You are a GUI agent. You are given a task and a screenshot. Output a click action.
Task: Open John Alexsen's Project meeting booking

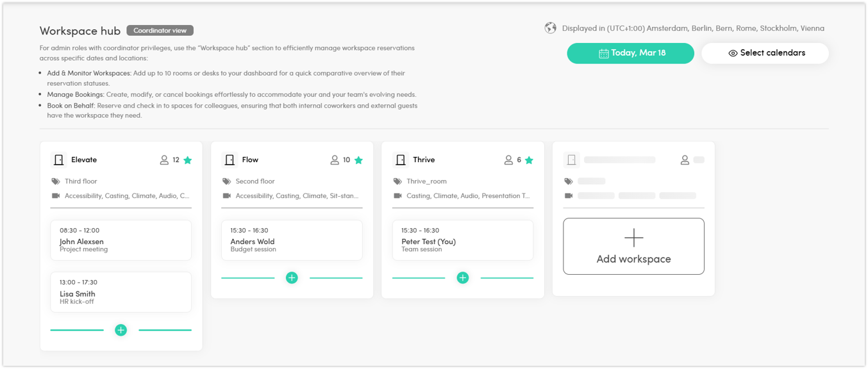(x=121, y=240)
